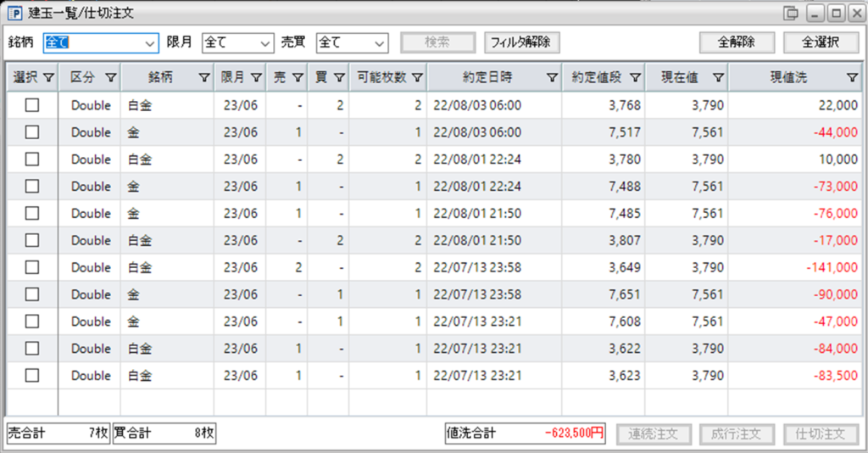868x453 pixels.
Task: Select the checkbox for the -83,500 row
Action: pyautogui.click(x=32, y=375)
